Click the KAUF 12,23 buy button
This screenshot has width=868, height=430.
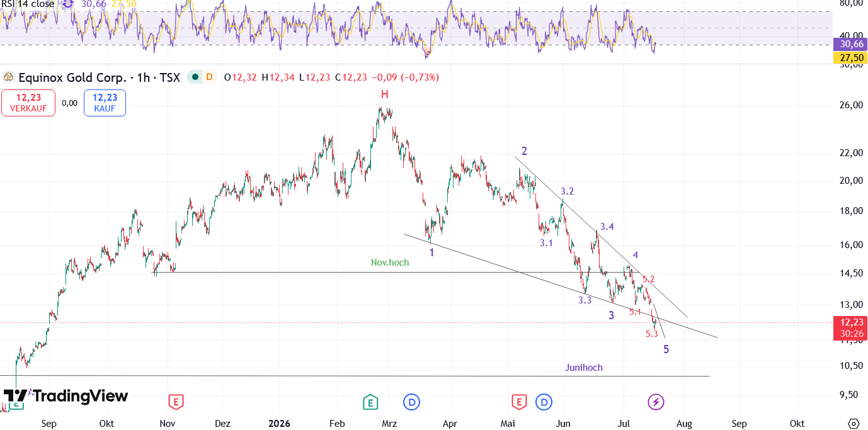click(x=105, y=103)
